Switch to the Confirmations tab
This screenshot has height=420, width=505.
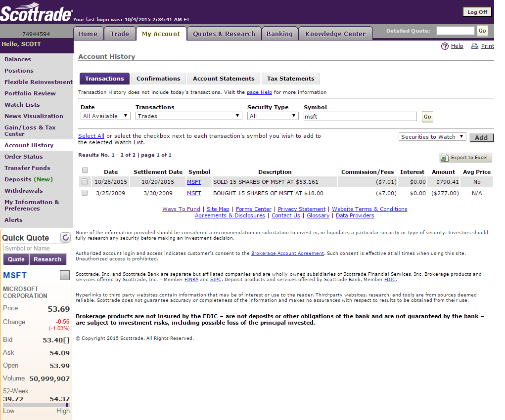tap(158, 79)
